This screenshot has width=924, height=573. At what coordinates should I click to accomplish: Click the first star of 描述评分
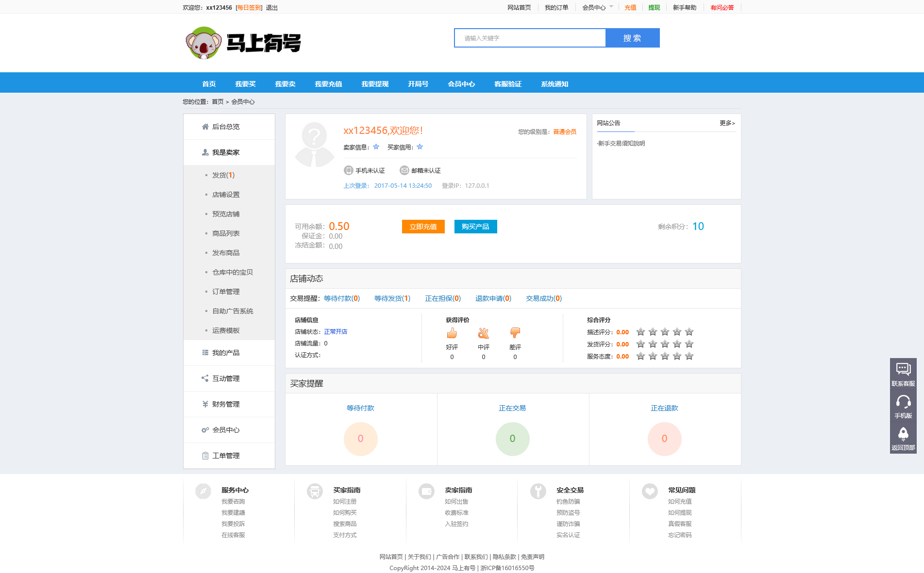[640, 332]
